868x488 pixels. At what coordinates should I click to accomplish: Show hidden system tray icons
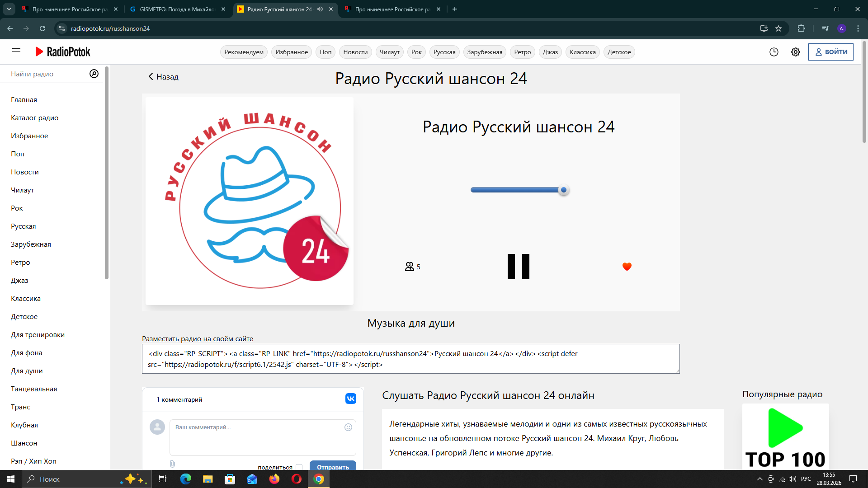[759, 479]
